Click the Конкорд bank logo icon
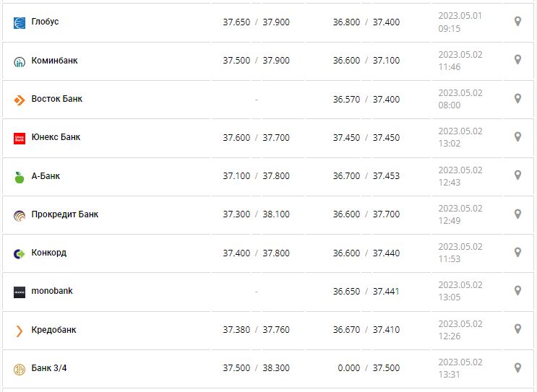 tap(20, 253)
